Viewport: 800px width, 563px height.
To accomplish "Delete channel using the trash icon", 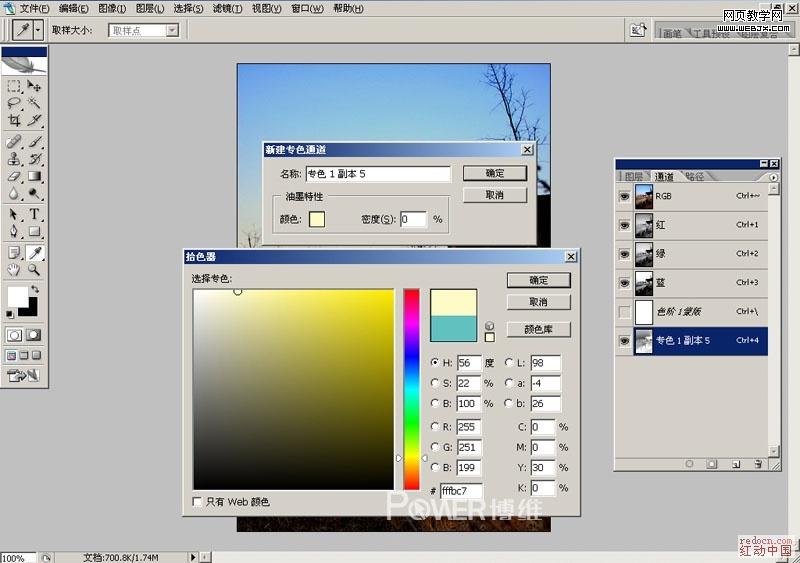I will point(758,465).
